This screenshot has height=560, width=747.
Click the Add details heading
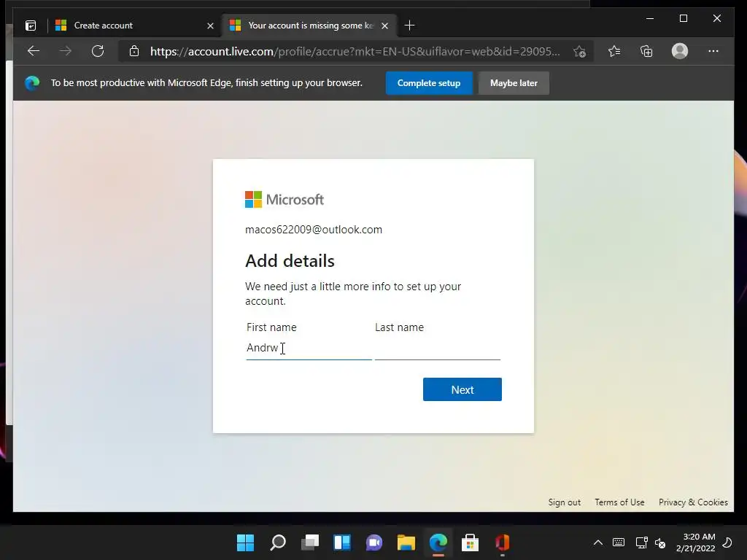[290, 261]
